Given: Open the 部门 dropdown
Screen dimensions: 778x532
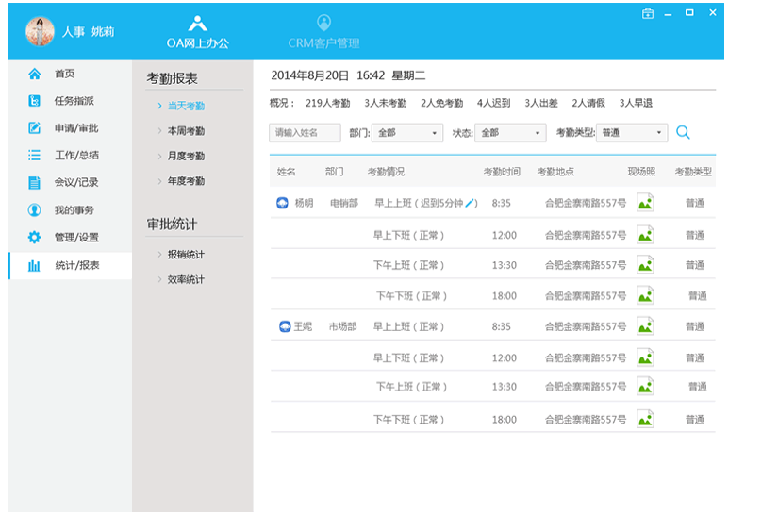Looking at the screenshot, I should 406,133.
